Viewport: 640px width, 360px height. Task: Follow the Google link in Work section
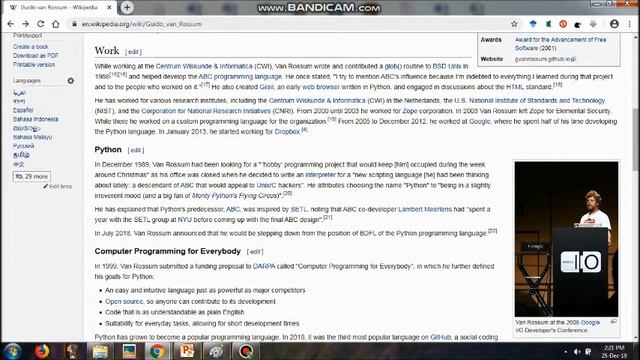pyautogui.click(x=480, y=121)
